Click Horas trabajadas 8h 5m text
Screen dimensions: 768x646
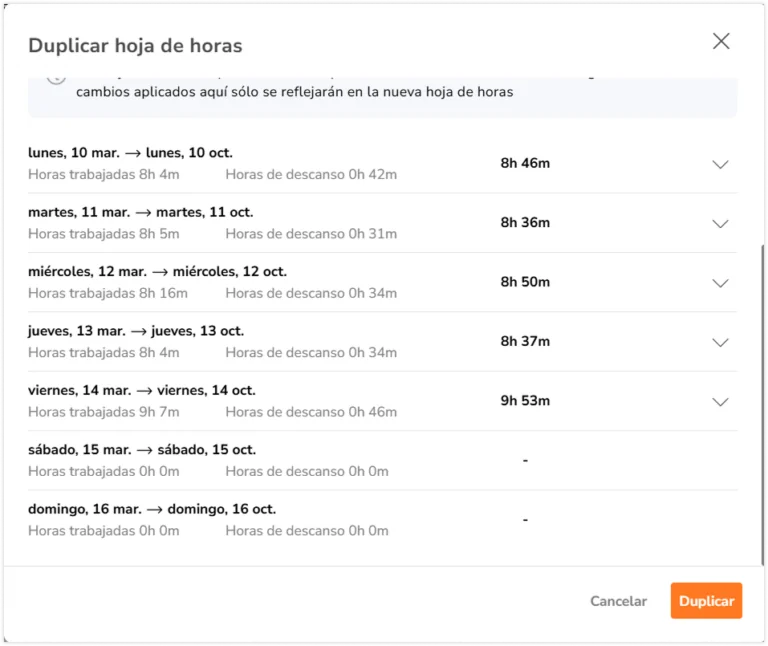click(103, 234)
